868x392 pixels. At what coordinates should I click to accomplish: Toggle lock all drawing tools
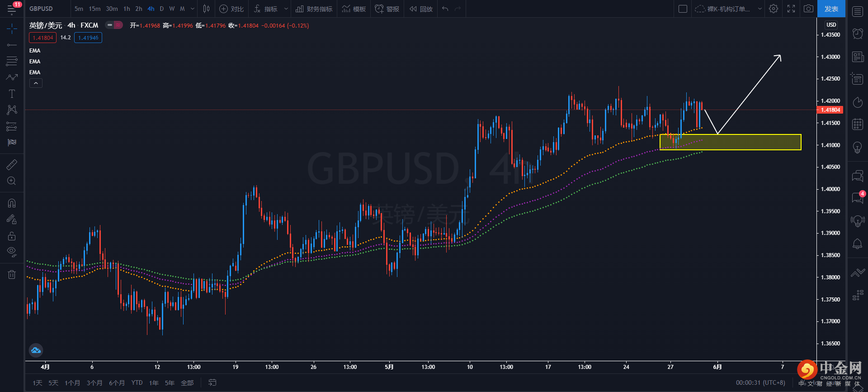(12, 236)
